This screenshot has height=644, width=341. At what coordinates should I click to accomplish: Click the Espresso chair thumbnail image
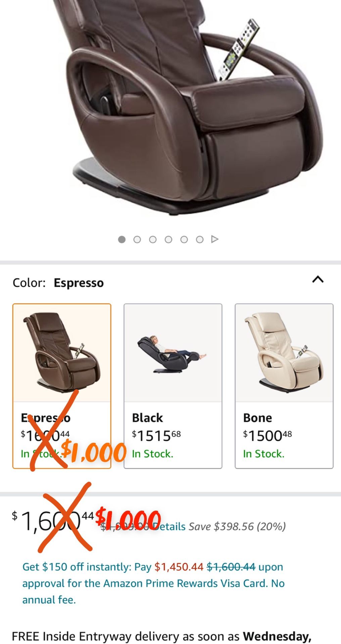coord(62,353)
